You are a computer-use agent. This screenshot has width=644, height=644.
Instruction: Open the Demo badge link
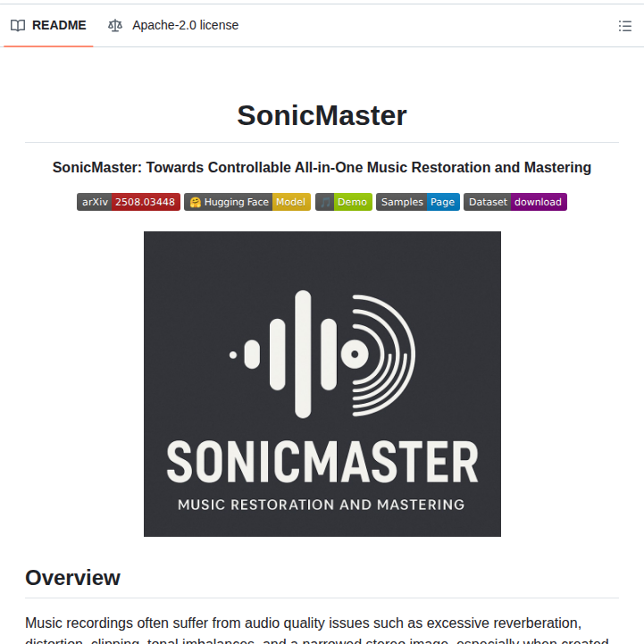344,202
